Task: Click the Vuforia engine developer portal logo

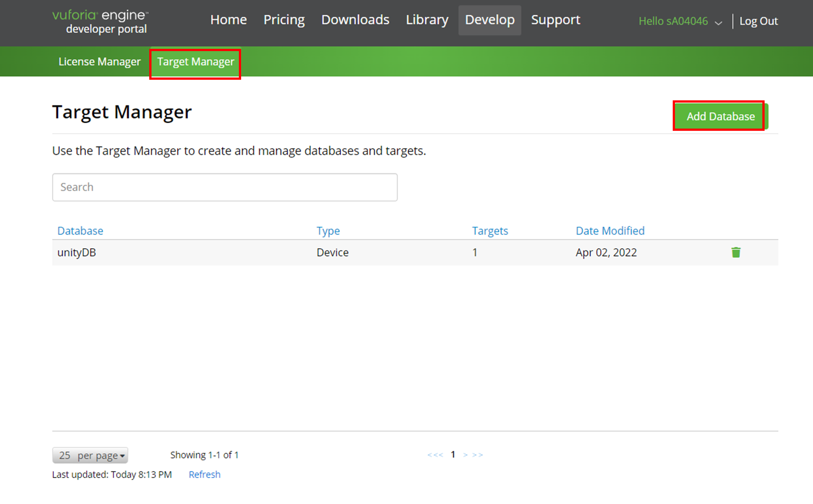Action: pyautogui.click(x=100, y=22)
